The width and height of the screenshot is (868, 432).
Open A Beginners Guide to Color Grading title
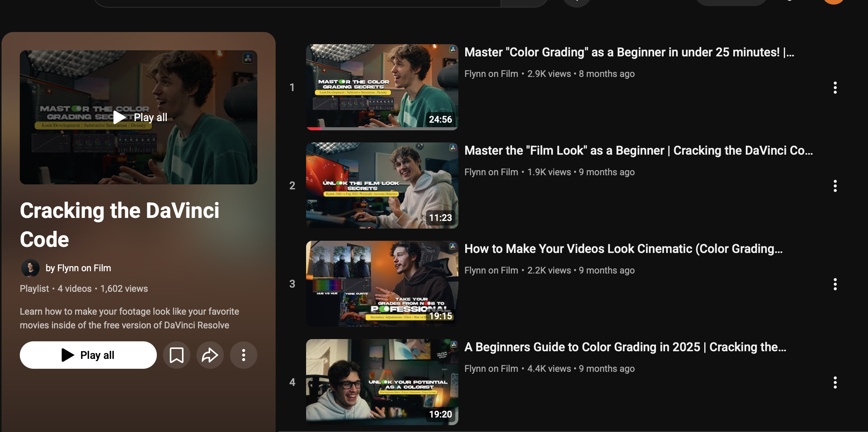[625, 347]
